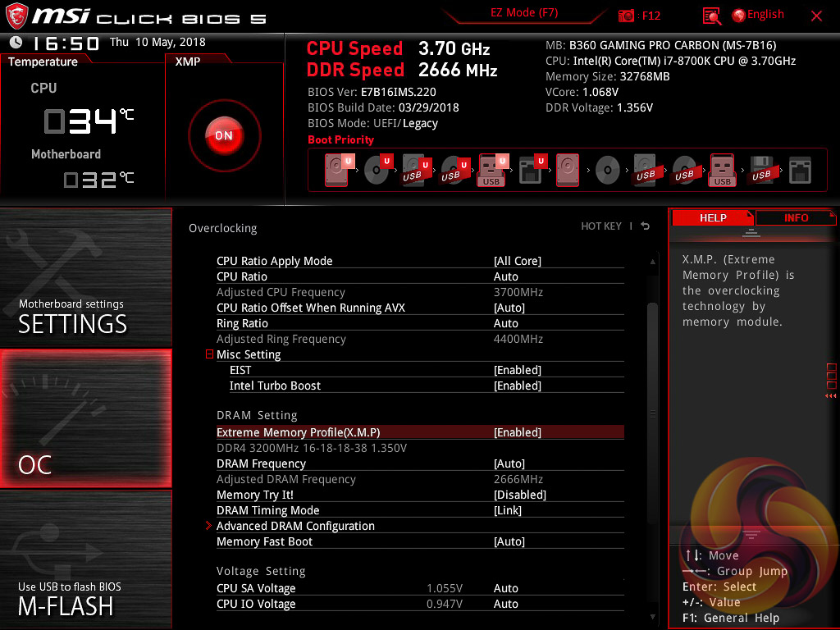Screen dimensions: 840x630
Task: Click the 'Voltage Setting' section heading
Action: (261, 571)
